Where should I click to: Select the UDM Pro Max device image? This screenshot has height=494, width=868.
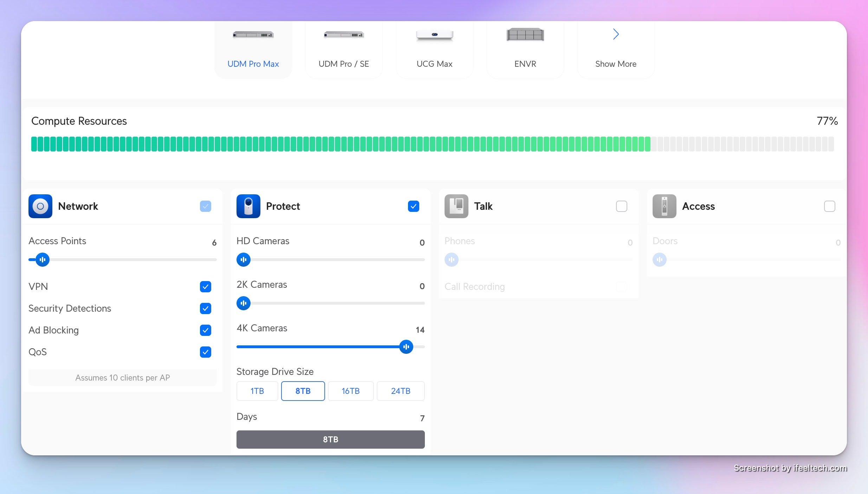[253, 35]
